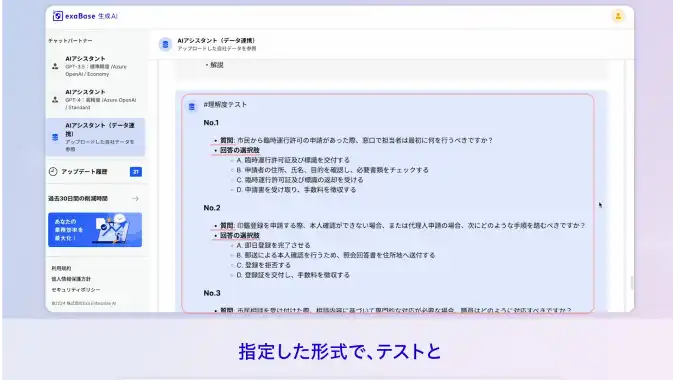673x380 pixels.
Task: Click the database icon in sidebar item
Action: [55, 137]
